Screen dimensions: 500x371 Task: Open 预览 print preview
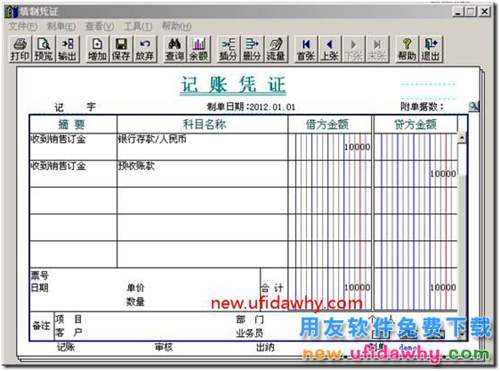point(44,49)
